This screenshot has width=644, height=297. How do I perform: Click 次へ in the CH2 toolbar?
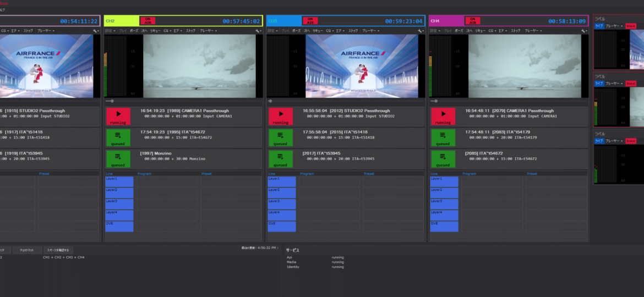tap(145, 31)
